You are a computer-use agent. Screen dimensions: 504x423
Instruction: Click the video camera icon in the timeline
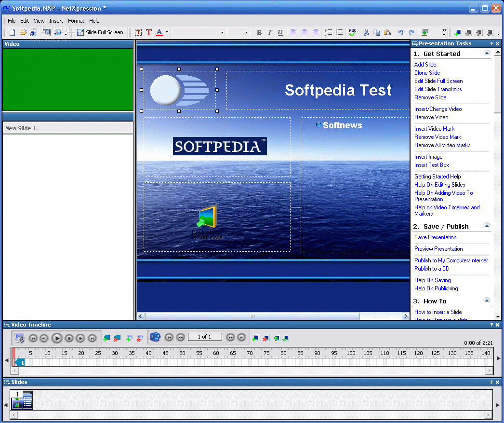155,337
